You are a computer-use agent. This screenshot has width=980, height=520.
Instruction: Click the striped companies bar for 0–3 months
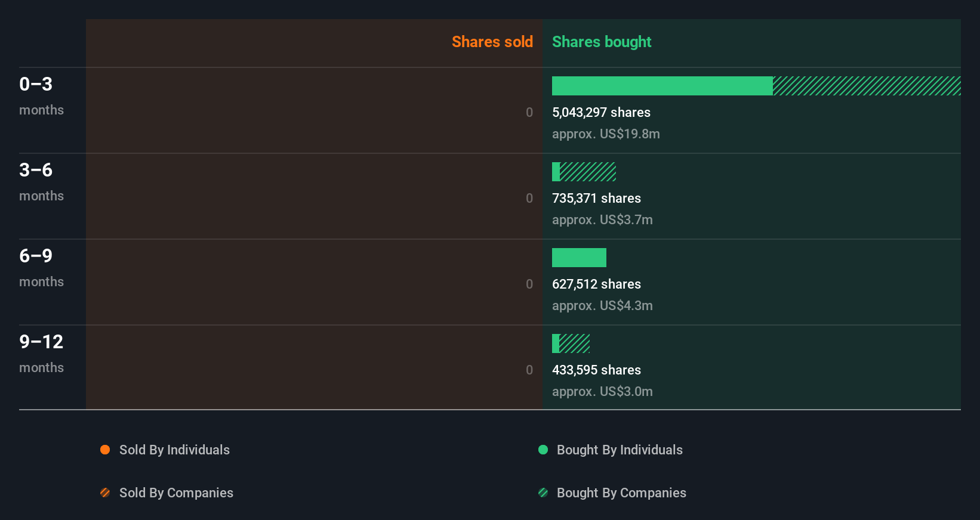coord(867,86)
